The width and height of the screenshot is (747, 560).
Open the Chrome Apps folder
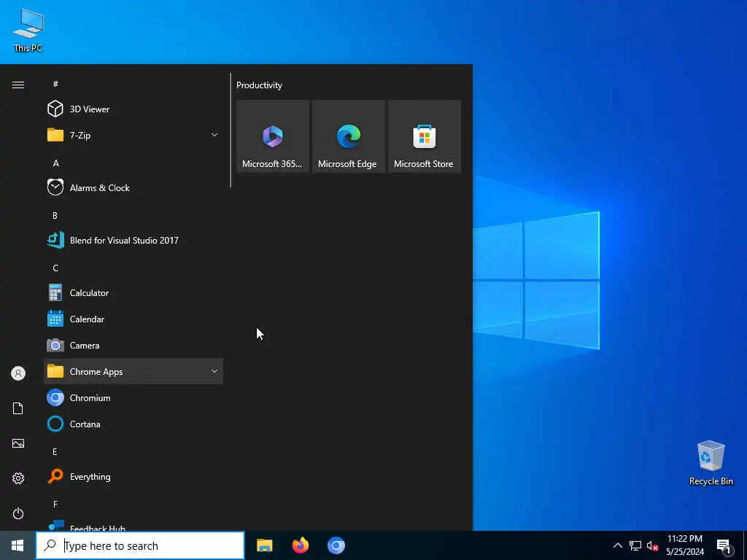point(133,371)
